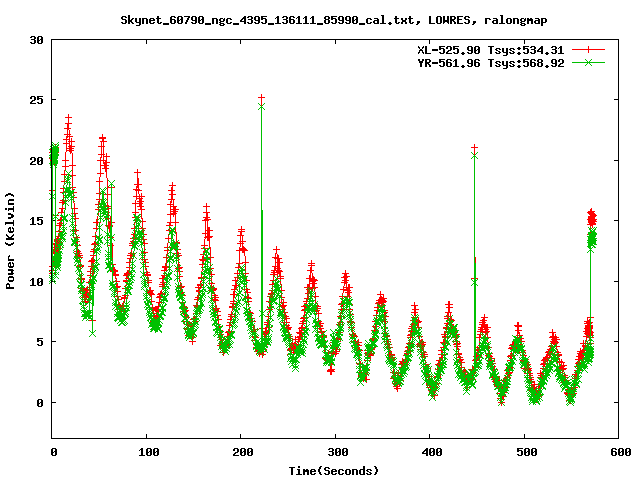Click the x-axis tick label 200
Image resolution: width=640 pixels, height=480 pixels.
pos(242,452)
